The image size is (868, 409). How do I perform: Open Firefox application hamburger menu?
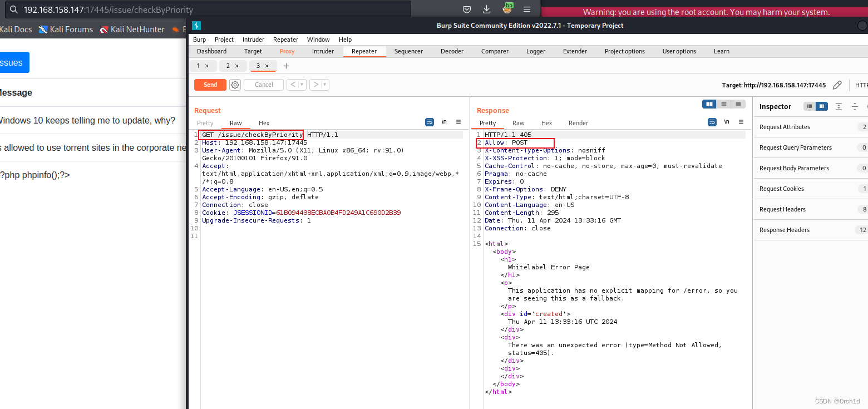point(527,9)
